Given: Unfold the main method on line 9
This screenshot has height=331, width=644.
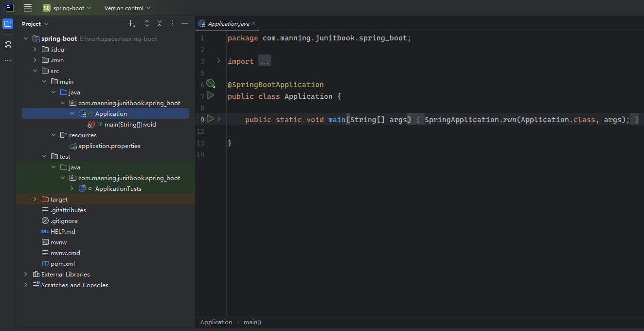Looking at the screenshot, I should (x=218, y=119).
